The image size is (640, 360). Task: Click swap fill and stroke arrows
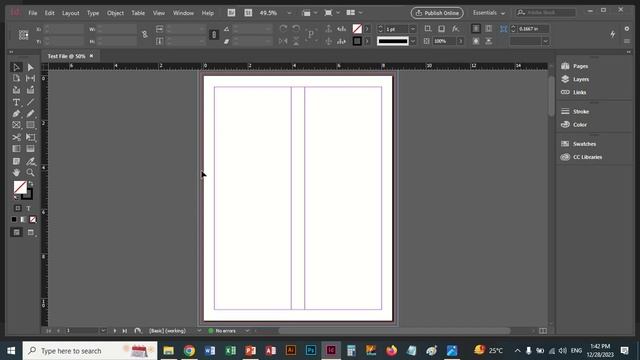pos(31,184)
